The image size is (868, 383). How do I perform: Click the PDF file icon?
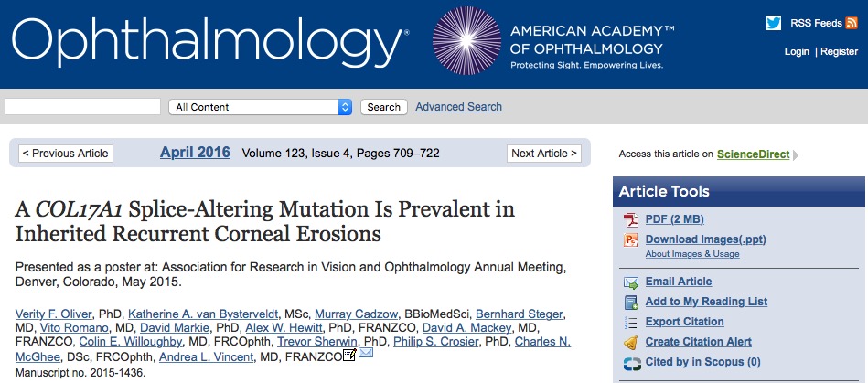[631, 219]
